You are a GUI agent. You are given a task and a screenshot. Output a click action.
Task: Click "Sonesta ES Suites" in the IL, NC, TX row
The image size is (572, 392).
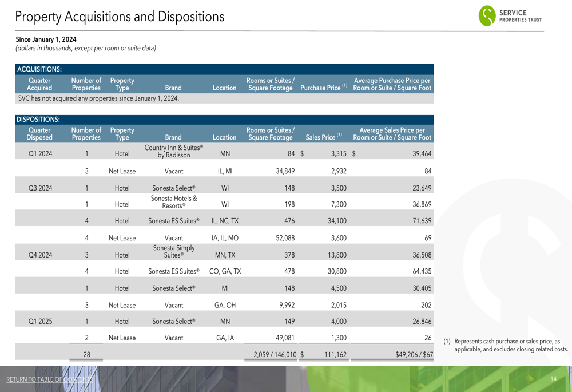[174, 220]
